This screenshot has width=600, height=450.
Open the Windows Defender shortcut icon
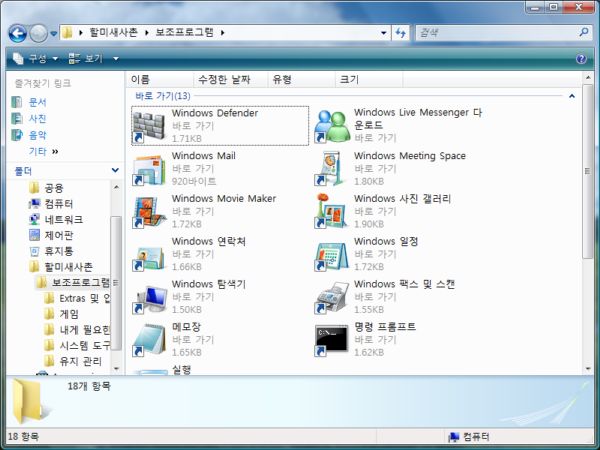pos(149,127)
